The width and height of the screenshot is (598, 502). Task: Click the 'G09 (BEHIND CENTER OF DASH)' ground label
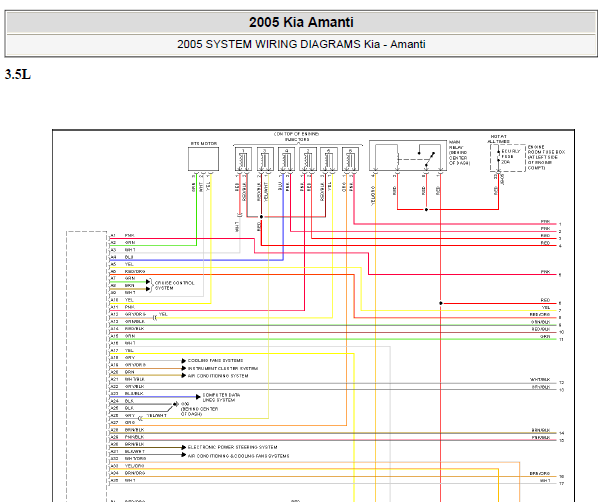[x=199, y=409]
